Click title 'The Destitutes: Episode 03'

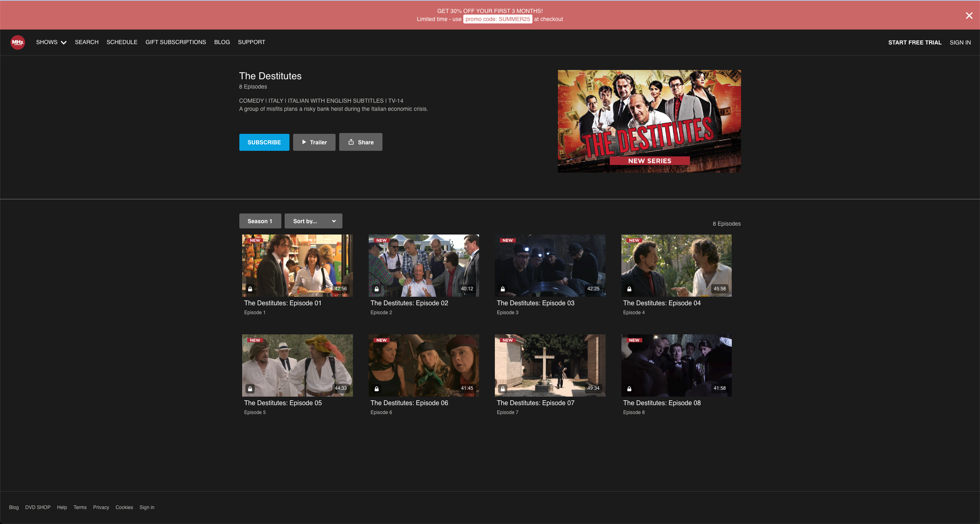click(536, 303)
